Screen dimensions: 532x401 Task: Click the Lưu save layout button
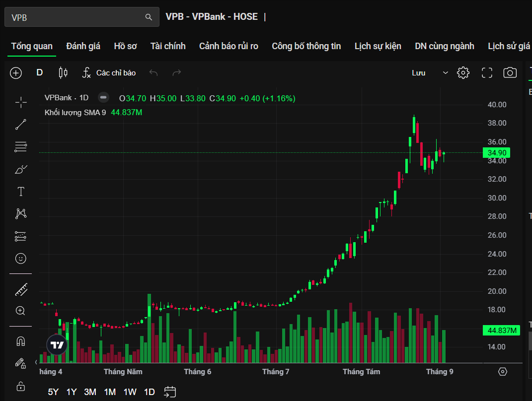point(419,73)
